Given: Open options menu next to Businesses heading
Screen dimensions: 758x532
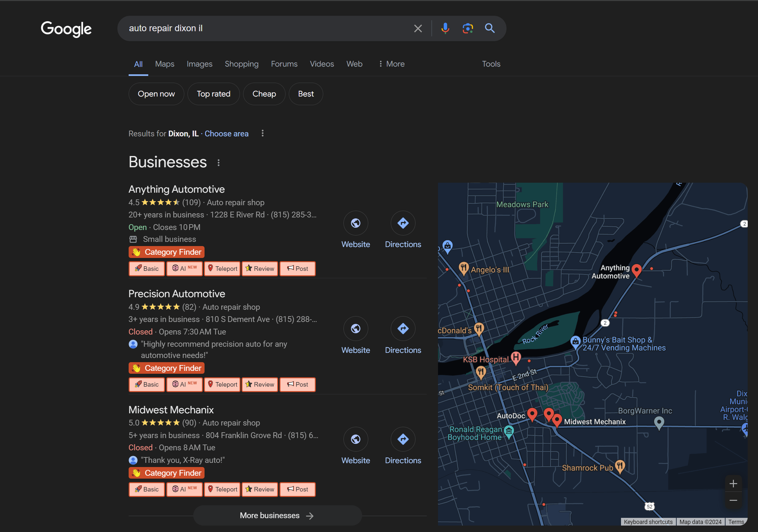Looking at the screenshot, I should pyautogui.click(x=219, y=162).
